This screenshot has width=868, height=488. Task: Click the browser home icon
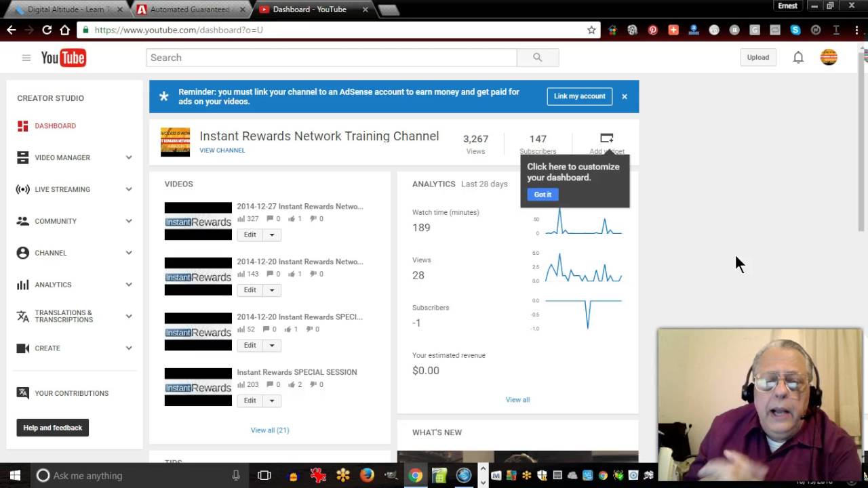point(64,30)
